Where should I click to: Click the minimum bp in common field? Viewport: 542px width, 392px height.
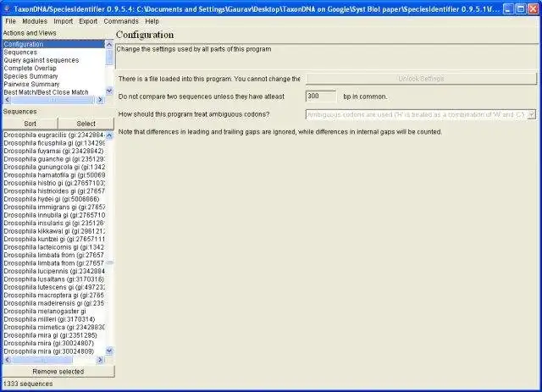(321, 97)
